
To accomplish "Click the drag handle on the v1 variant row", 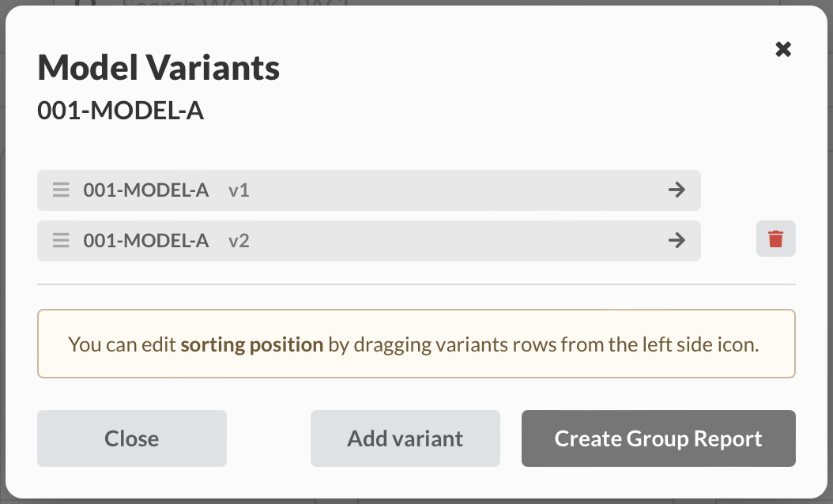I will point(61,190).
